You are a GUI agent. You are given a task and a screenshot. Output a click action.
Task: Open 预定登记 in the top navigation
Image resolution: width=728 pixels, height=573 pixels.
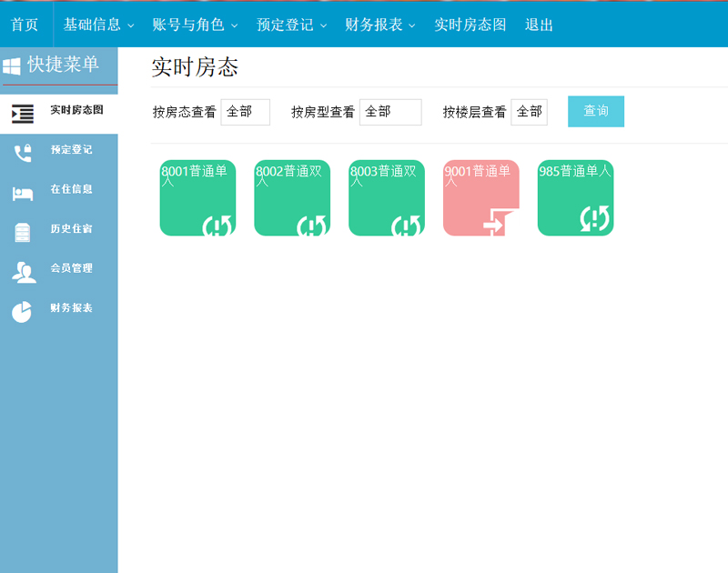click(x=285, y=25)
